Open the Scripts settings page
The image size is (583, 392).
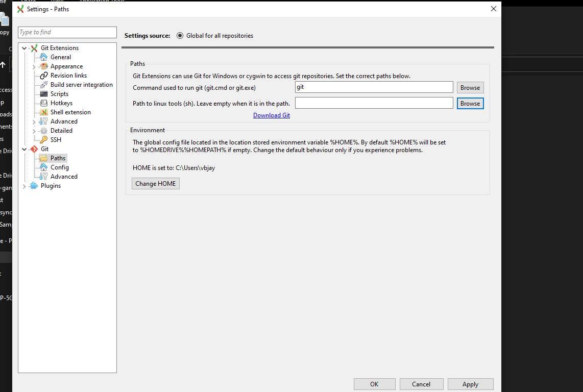[60, 94]
